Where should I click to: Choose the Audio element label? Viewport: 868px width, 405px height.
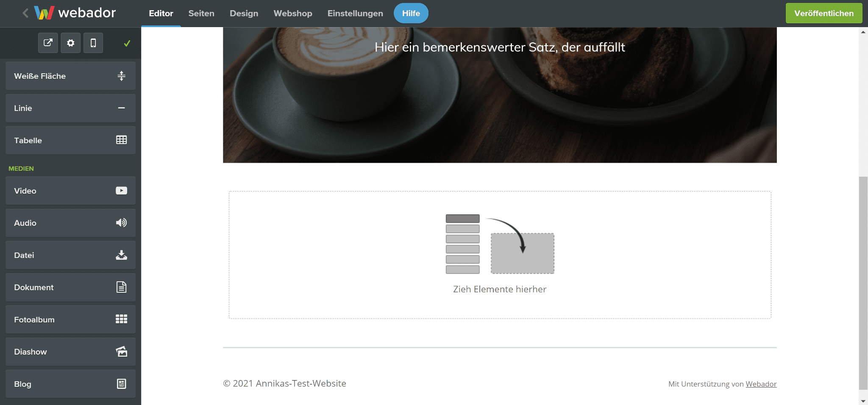coord(25,223)
